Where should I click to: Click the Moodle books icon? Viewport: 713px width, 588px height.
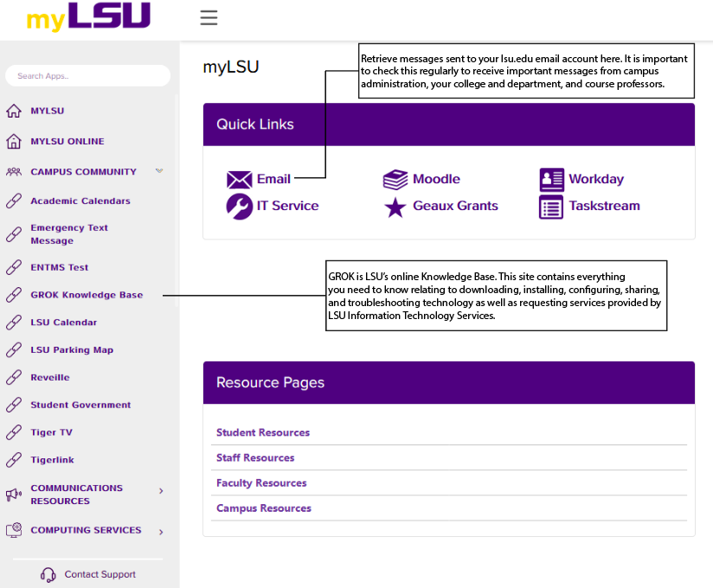point(395,180)
